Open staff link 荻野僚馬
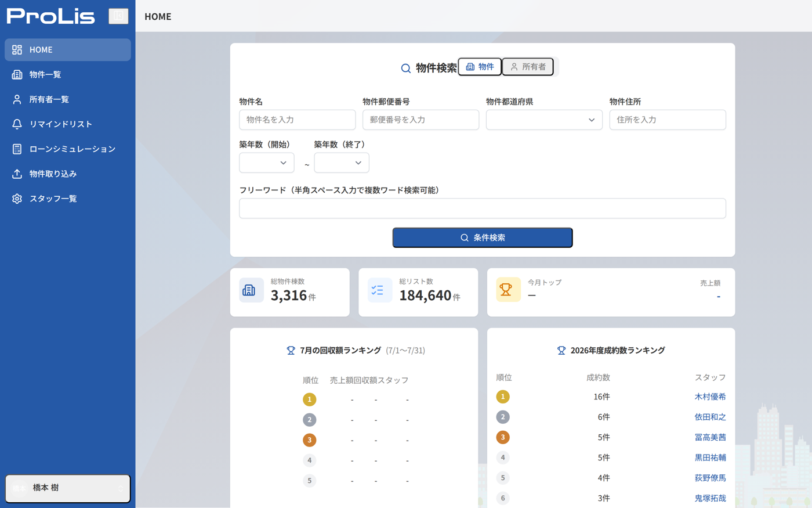812x508 pixels. (x=710, y=478)
